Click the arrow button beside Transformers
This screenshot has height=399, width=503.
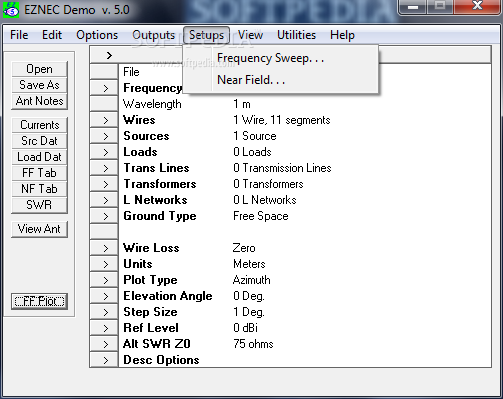pos(104,184)
